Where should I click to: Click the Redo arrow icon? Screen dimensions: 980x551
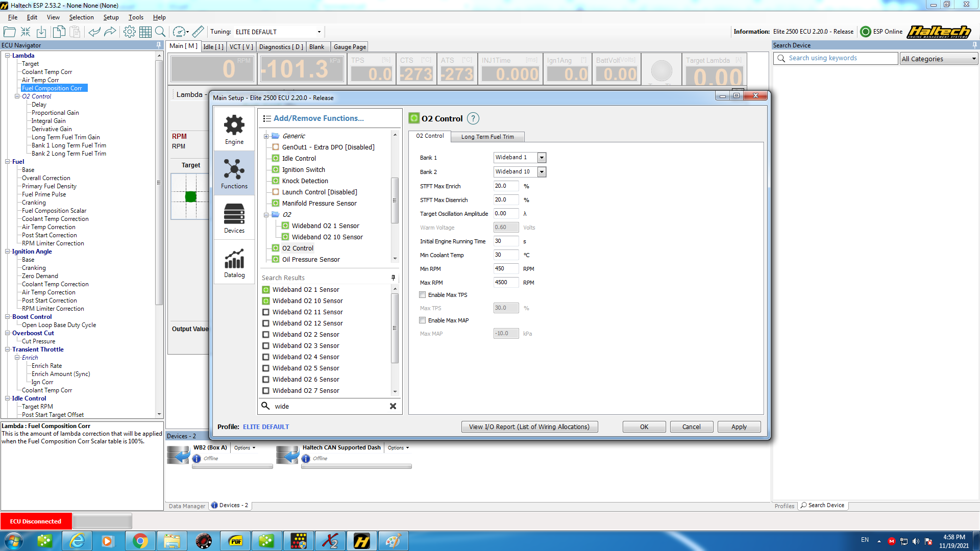110,32
